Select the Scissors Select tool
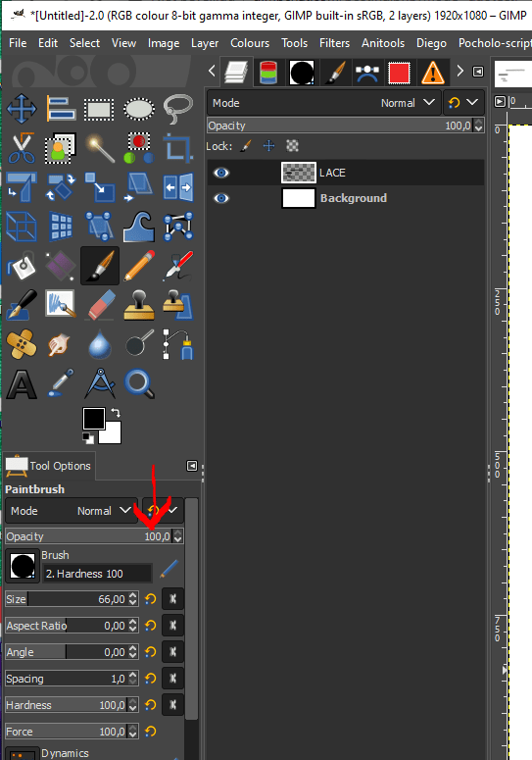Viewport: 532px width, 760px height. click(22, 148)
